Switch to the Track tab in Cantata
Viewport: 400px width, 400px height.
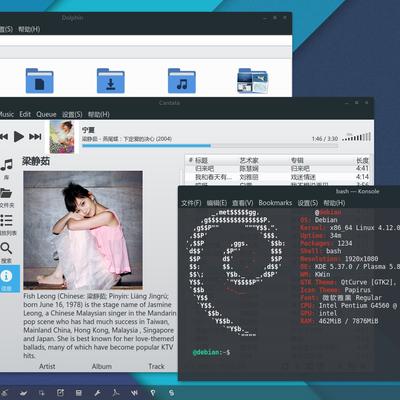click(156, 366)
